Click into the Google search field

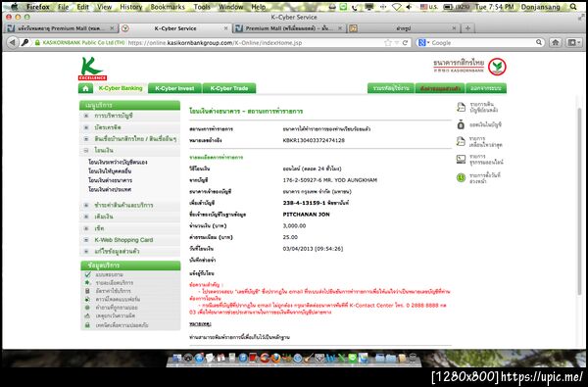pos(483,43)
